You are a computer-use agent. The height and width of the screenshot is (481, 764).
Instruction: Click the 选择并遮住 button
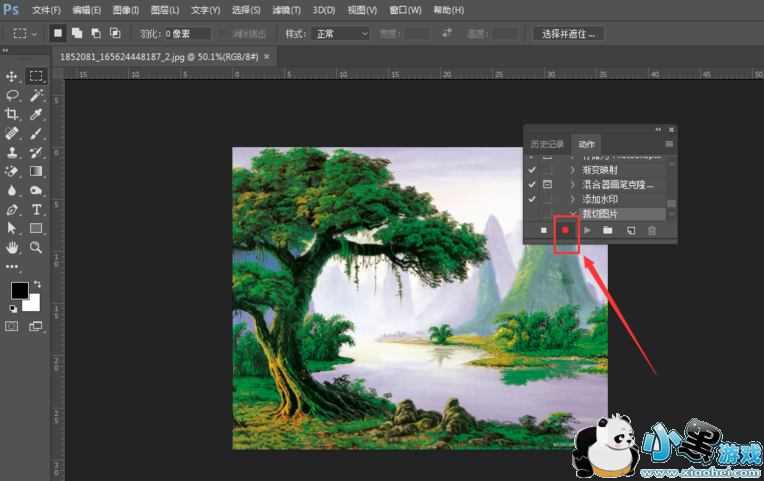(x=568, y=33)
